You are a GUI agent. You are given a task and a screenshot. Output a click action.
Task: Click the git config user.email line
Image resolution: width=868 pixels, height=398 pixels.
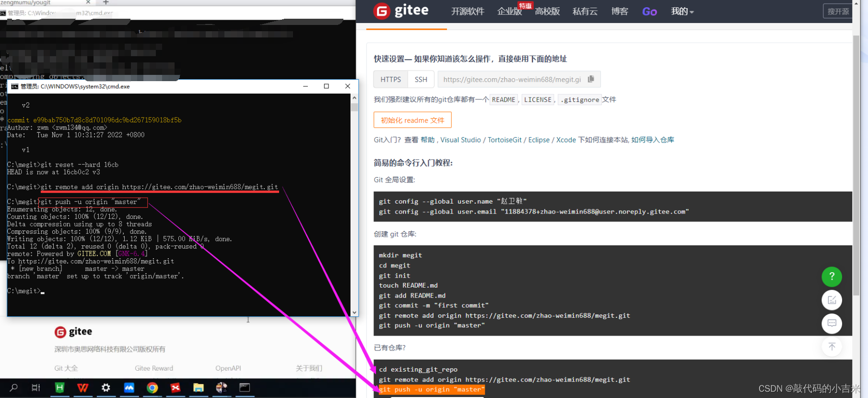point(534,211)
